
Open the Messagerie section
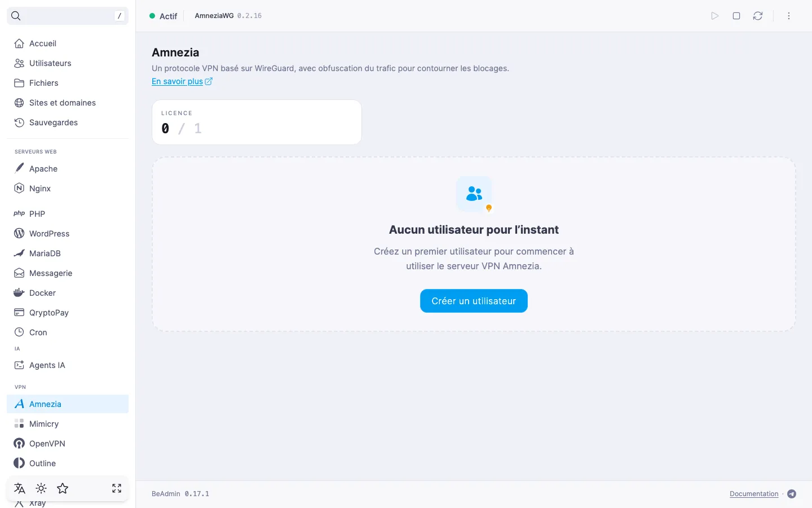point(68,273)
